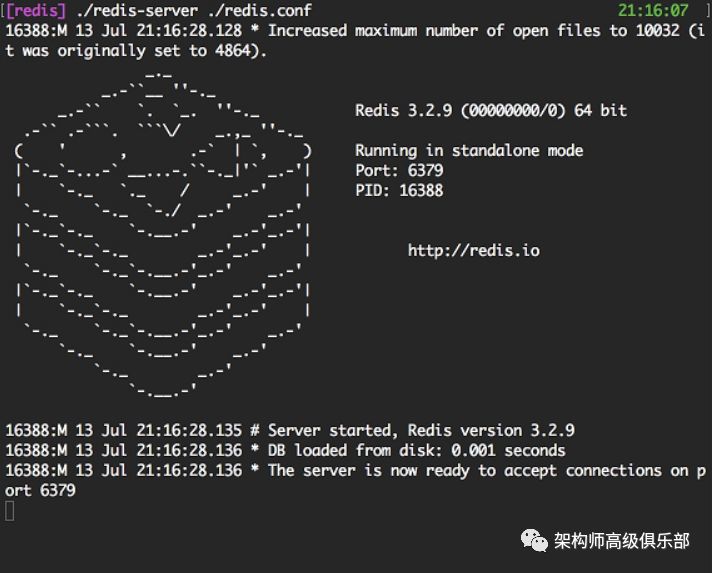Click the terminal cursor block at the prompt
Screen dimensions: 713x573
click(10, 511)
